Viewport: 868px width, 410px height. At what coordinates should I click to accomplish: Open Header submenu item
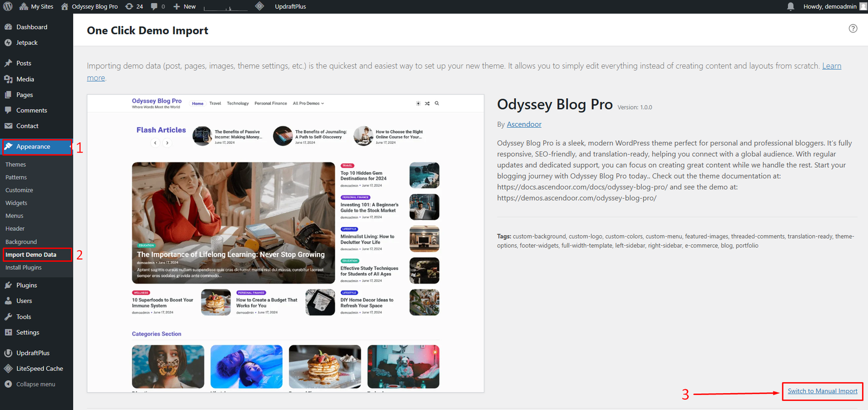(15, 229)
